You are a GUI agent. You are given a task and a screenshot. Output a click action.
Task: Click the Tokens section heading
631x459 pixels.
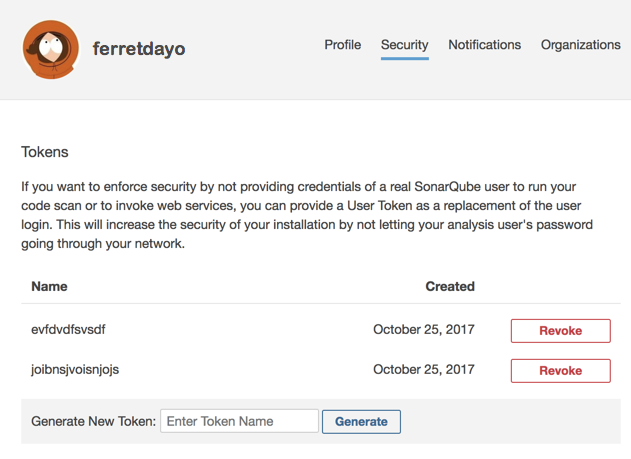click(45, 152)
